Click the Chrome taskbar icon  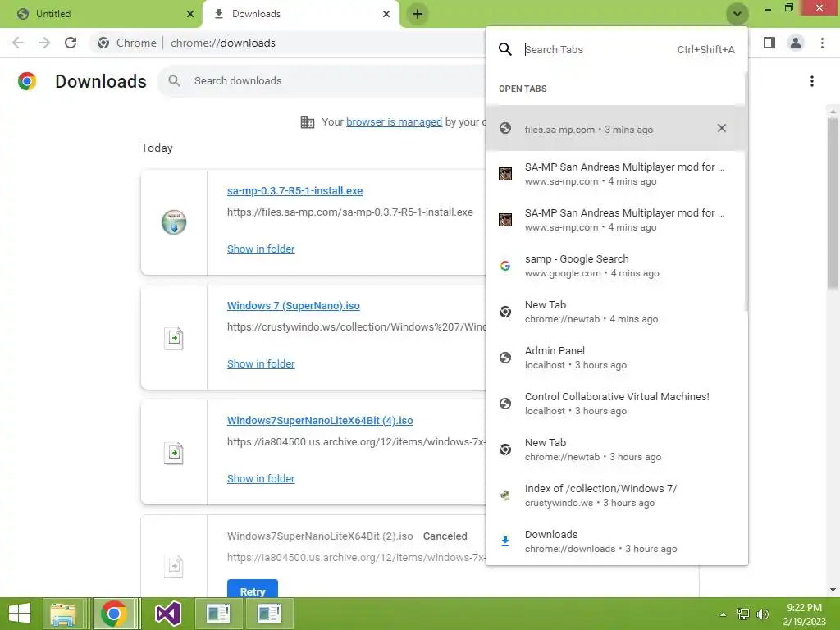[113, 614]
